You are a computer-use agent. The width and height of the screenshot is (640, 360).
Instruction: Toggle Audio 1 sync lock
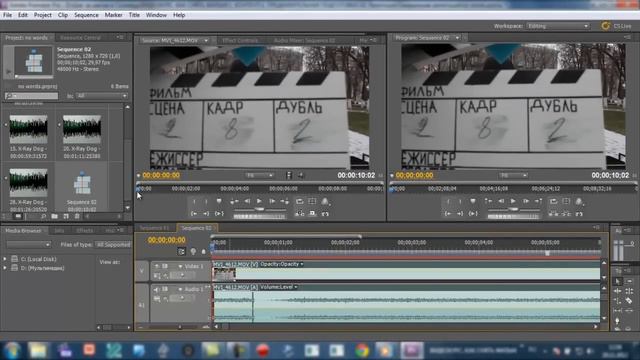165,289
